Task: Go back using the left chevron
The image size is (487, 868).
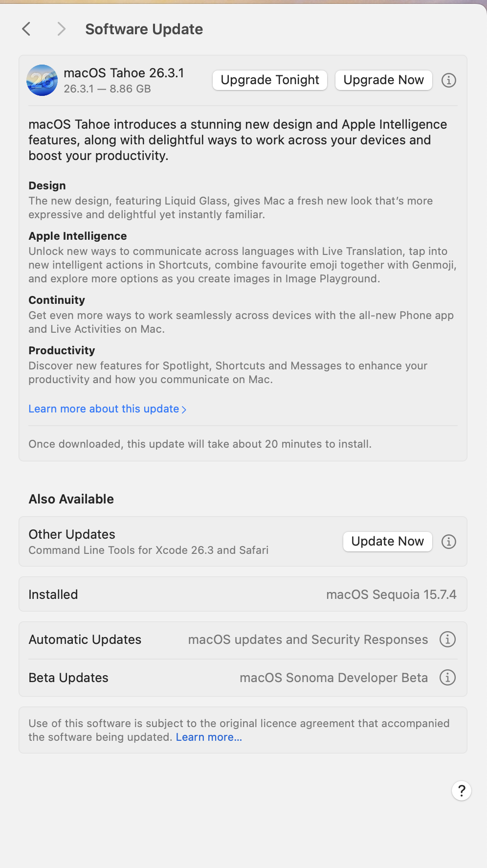Action: [x=27, y=29]
